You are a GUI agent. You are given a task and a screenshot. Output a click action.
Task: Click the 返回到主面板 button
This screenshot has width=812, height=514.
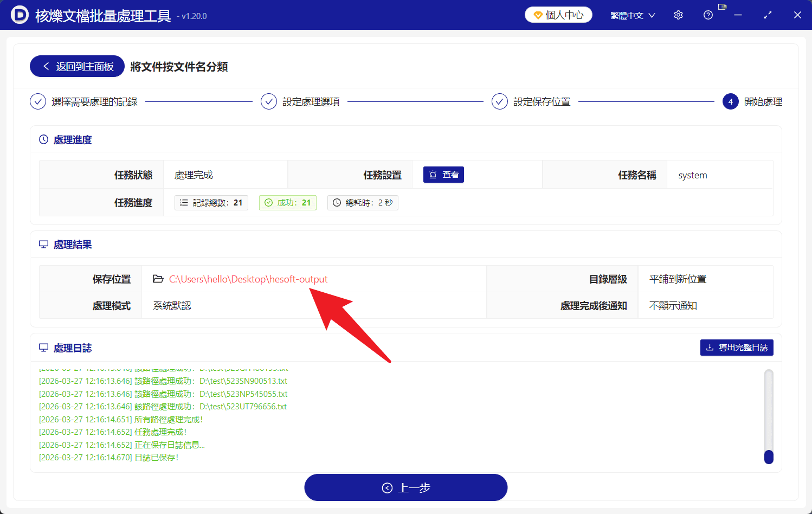coord(76,66)
